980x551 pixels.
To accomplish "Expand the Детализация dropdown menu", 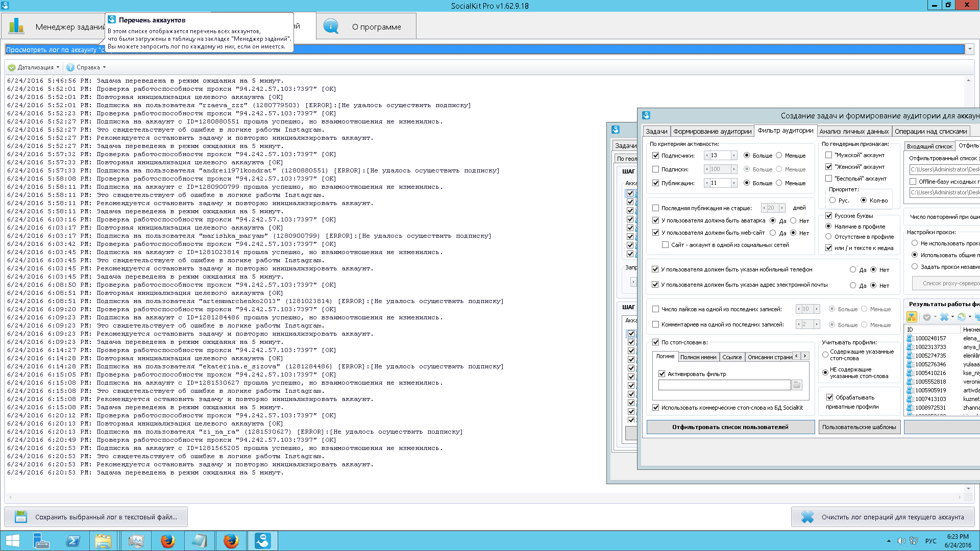I will point(58,67).
